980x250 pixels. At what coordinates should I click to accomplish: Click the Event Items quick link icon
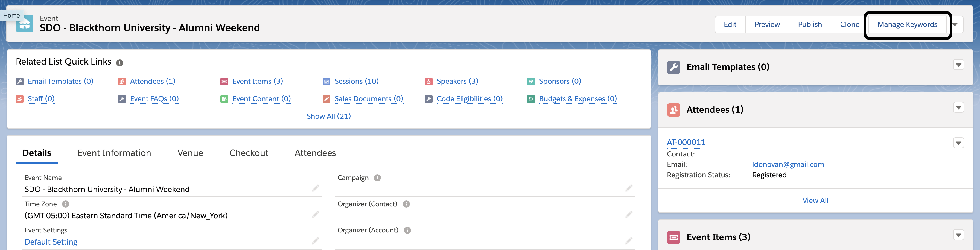pos(224,82)
